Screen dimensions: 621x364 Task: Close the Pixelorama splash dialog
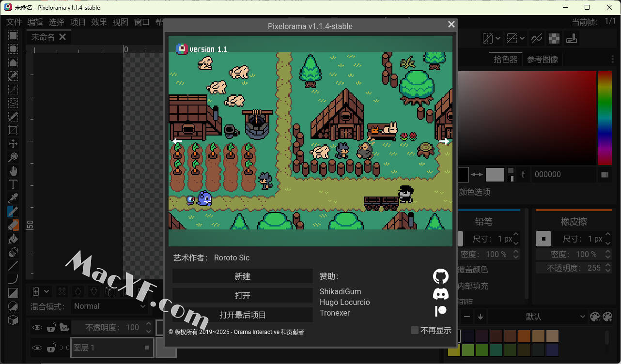(x=451, y=25)
